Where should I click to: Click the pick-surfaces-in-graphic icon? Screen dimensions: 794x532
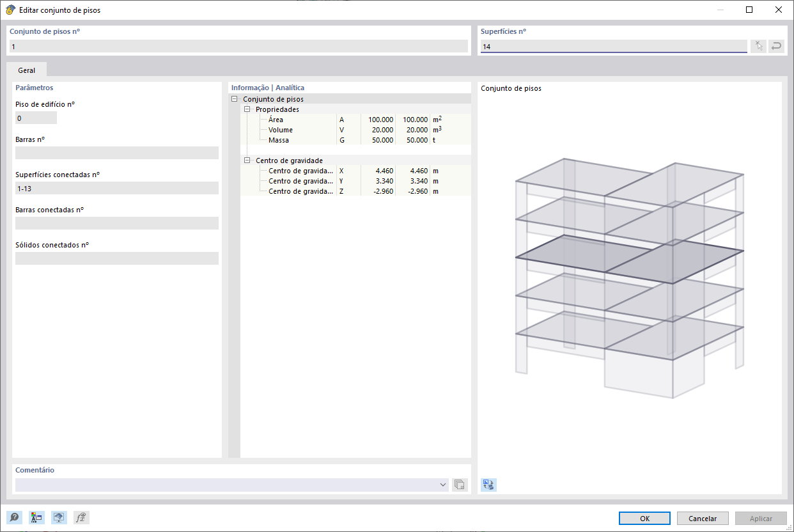pos(758,46)
